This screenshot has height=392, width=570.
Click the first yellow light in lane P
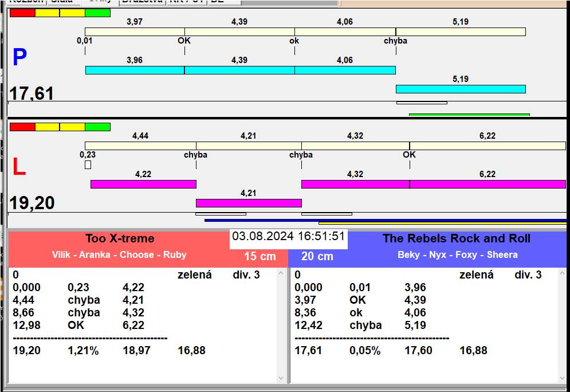47,13
